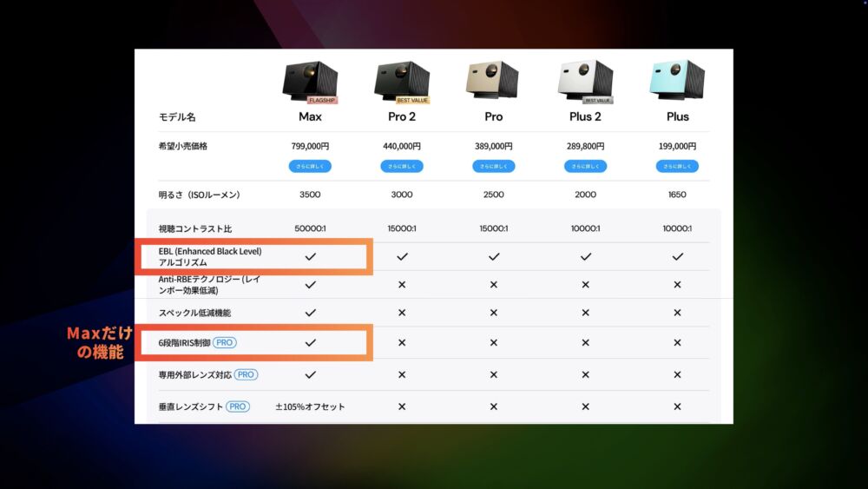Click the blue details button under 440,000円

pyautogui.click(x=402, y=166)
